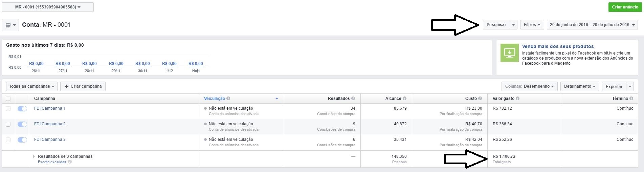Open the account report icon menu

10,25
